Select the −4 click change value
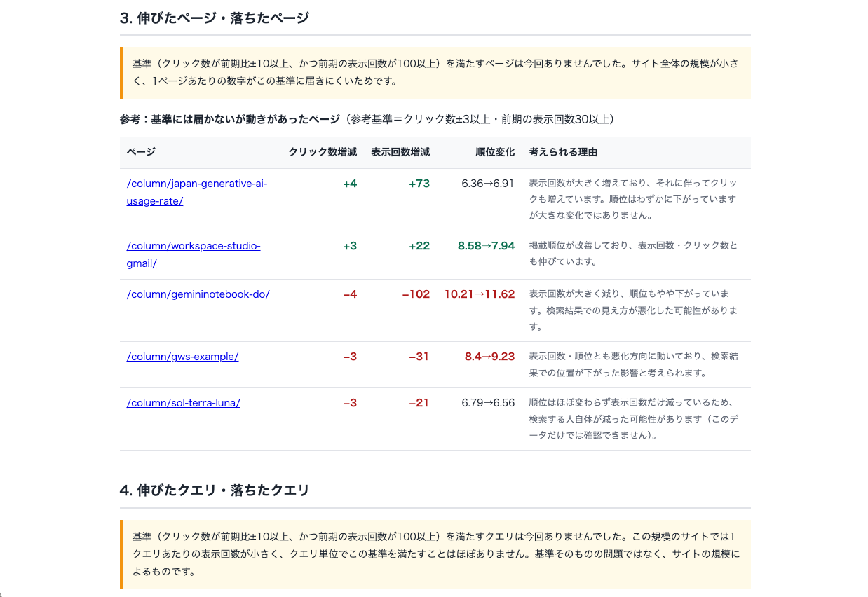The image size is (868, 597). (350, 294)
